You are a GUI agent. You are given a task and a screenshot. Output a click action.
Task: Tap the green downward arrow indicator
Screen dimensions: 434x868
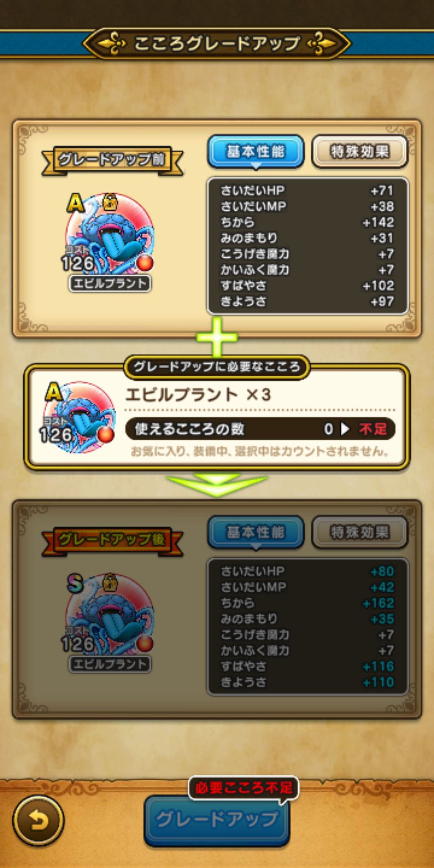point(217,485)
